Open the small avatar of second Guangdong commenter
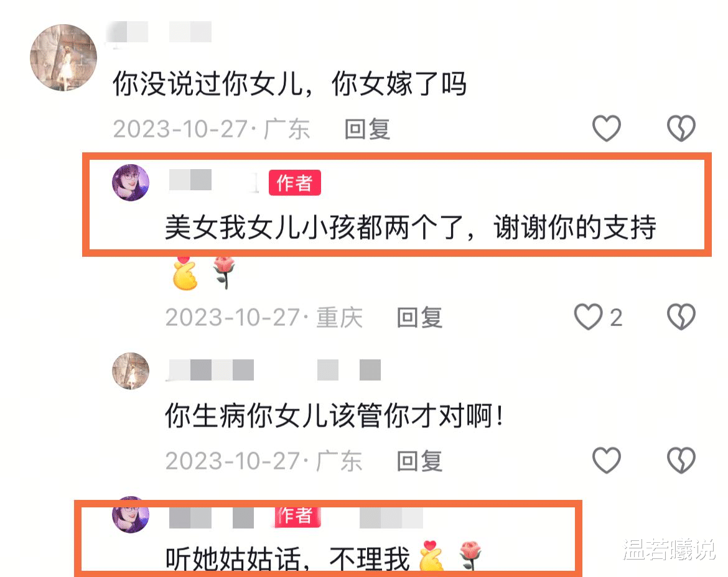Screen dimensions: 728x577 [x=131, y=371]
